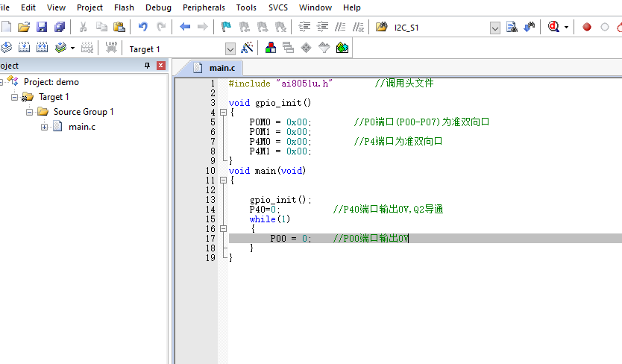Create a new file with New icon
This screenshot has width=622, height=364.
coord(7,27)
